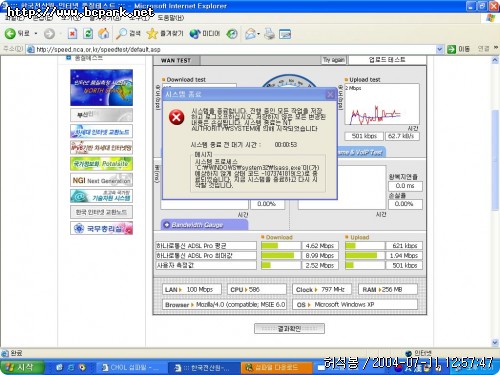Click the third quick launch icon

tap(82, 367)
